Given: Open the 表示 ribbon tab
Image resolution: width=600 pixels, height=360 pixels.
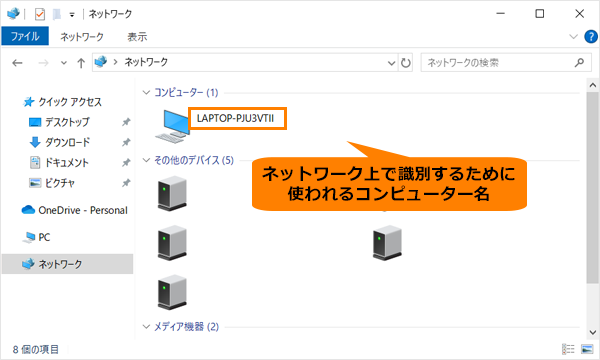Looking at the screenshot, I should (x=137, y=37).
